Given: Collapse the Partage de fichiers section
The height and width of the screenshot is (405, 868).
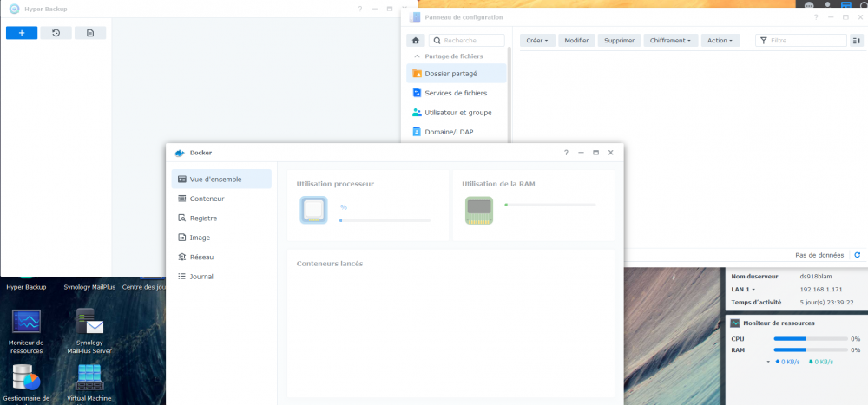Looking at the screenshot, I should 417,56.
